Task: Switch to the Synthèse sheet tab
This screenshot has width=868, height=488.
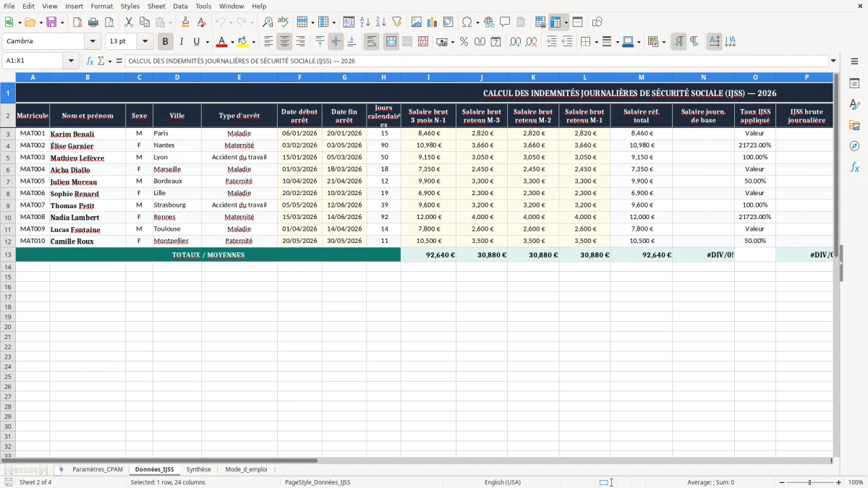Action: (x=198, y=470)
